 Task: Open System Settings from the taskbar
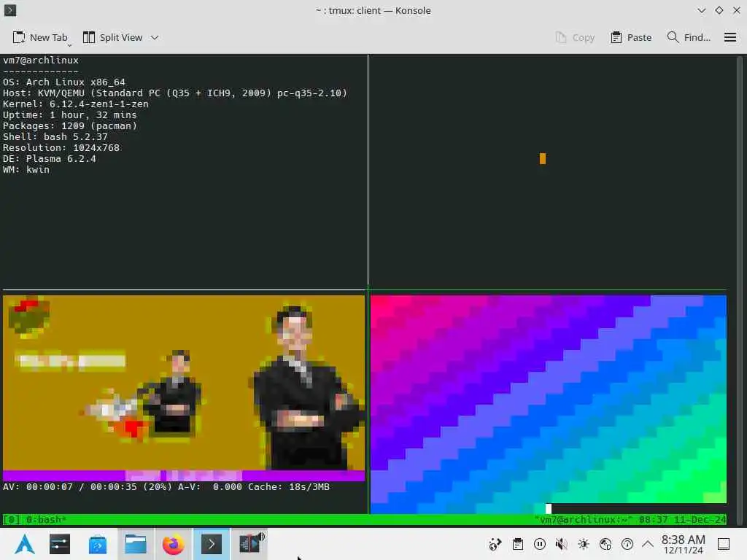tap(60, 544)
